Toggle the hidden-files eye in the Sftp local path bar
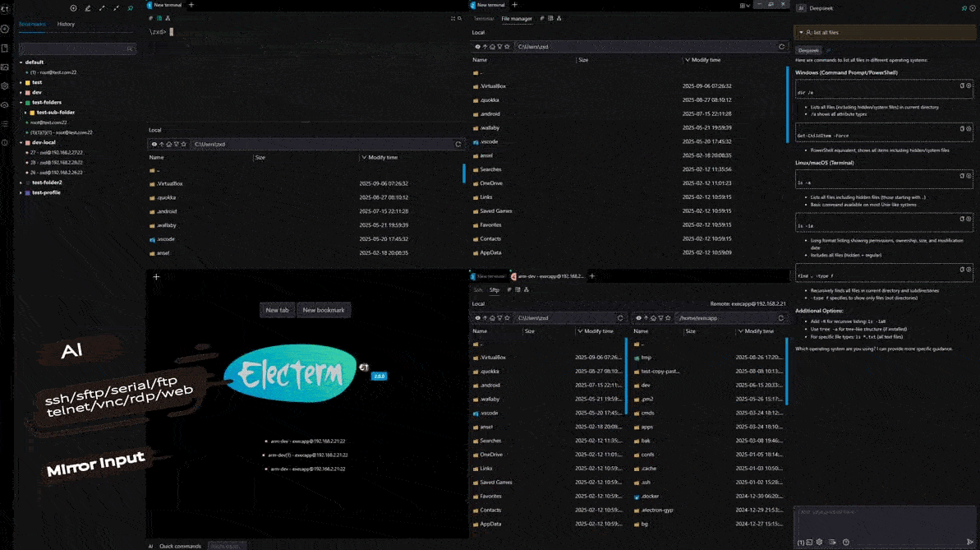The height and width of the screenshot is (550, 980). click(x=477, y=318)
